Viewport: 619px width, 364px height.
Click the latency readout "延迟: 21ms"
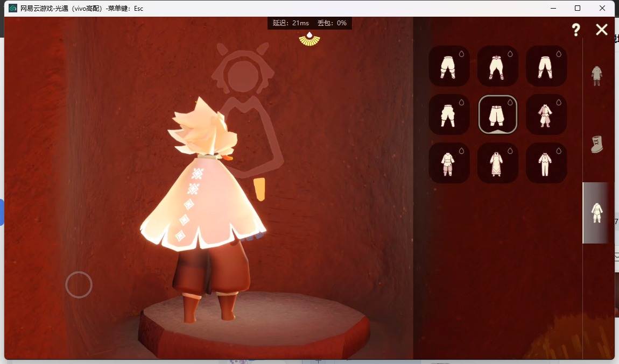291,23
